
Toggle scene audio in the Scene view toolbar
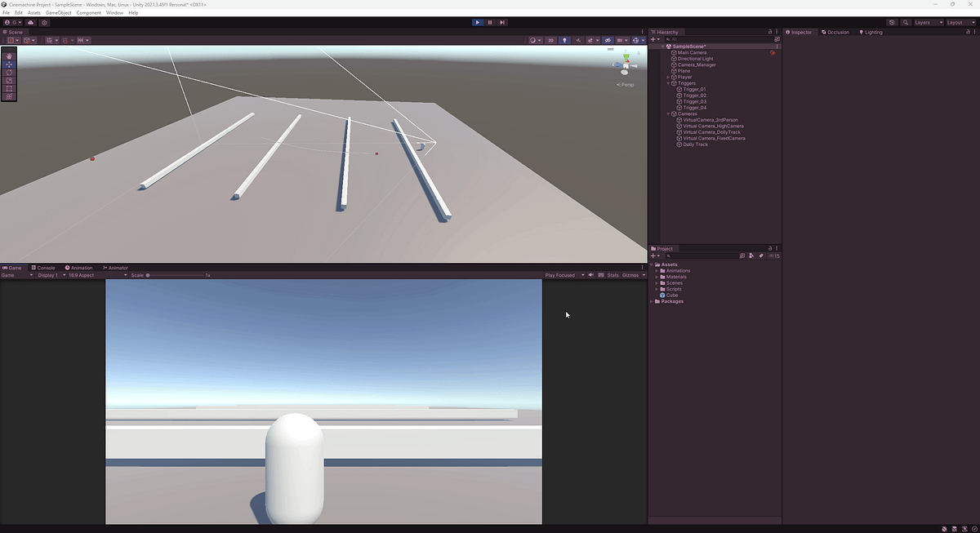[579, 39]
